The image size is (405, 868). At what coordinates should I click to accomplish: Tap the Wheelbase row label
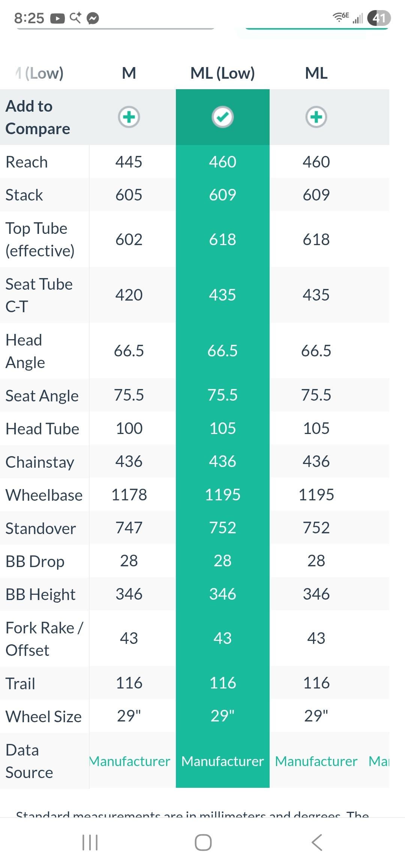coord(44,495)
